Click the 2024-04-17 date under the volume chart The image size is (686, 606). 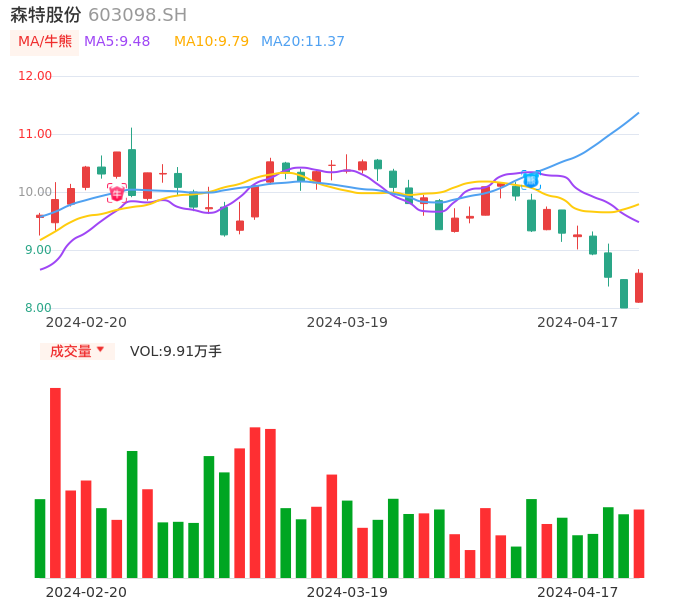[x=578, y=592]
